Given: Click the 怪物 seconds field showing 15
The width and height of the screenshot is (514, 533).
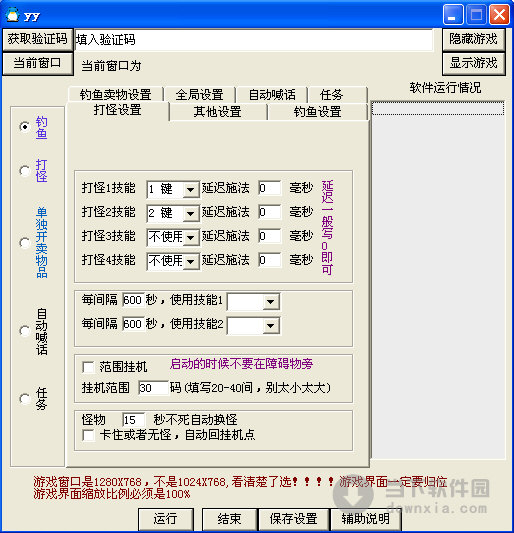Looking at the screenshot, I should click(134, 420).
